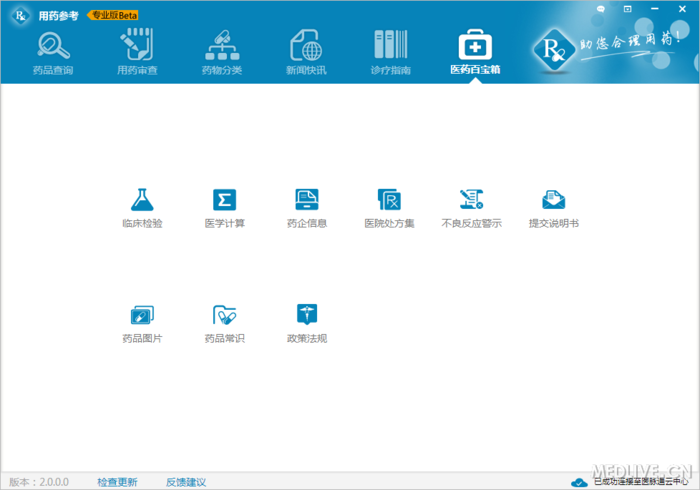This screenshot has height=490, width=700.
Task: Click the cloud connection status icon
Action: (579, 482)
